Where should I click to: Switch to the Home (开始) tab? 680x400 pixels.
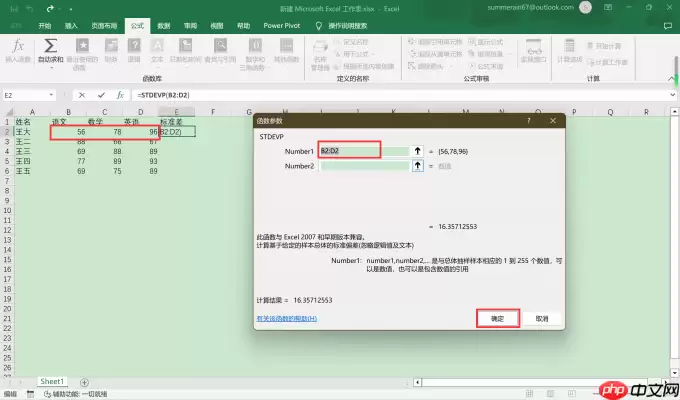tap(45, 26)
